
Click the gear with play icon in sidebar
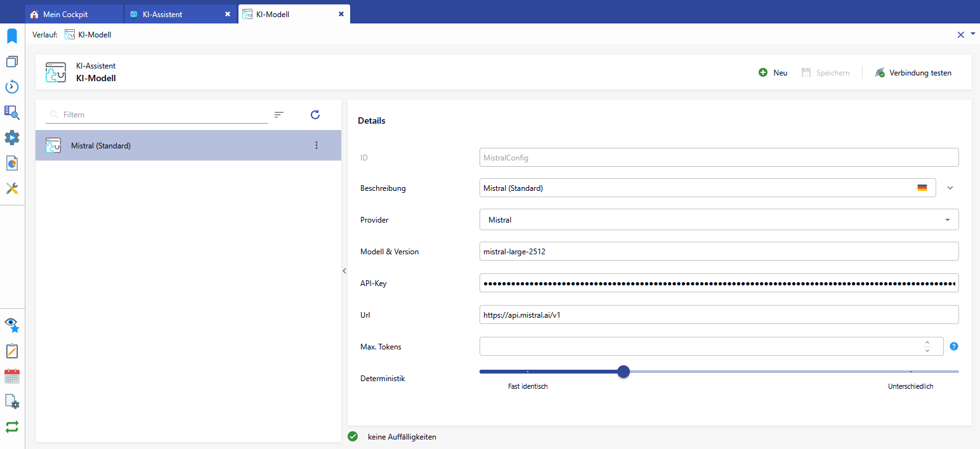pos(12,138)
